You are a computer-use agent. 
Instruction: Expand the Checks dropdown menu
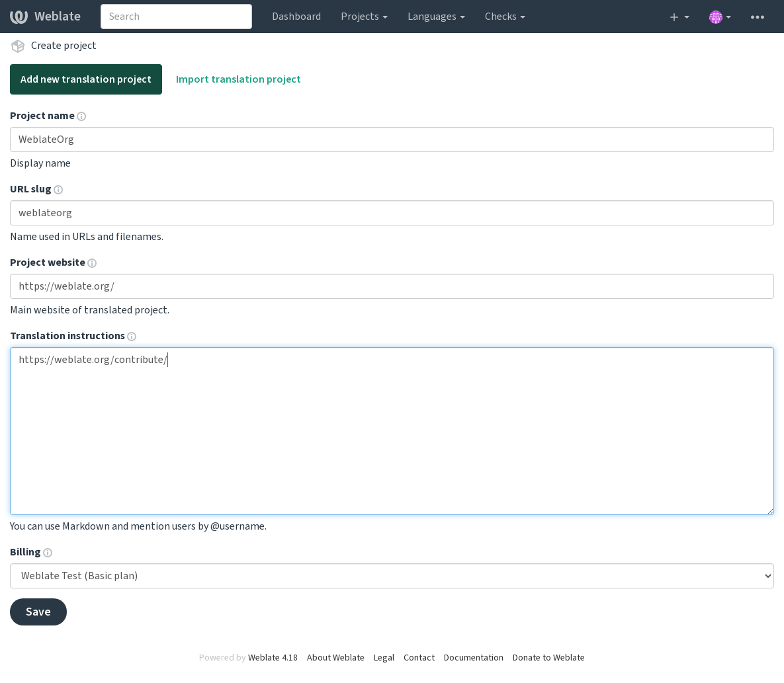(505, 17)
